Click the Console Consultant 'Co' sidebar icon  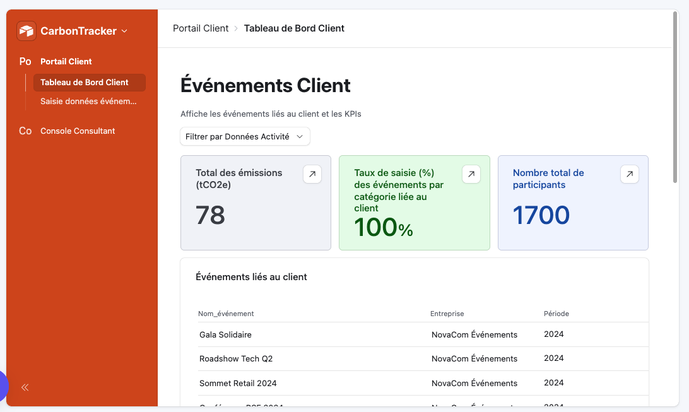[25, 131]
